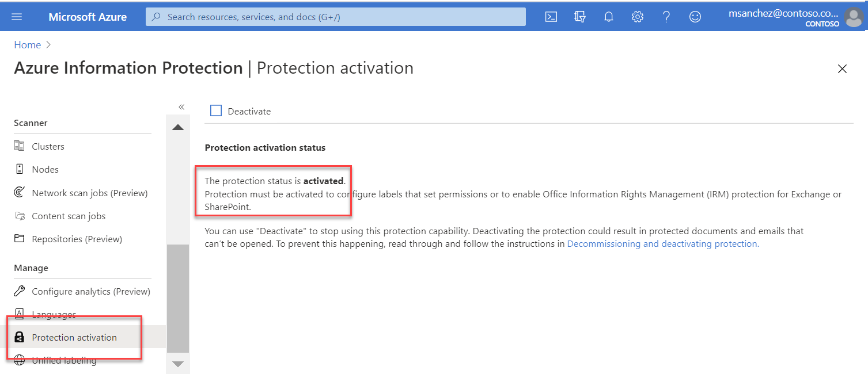Click the Clusters icon in Scanner

point(20,146)
